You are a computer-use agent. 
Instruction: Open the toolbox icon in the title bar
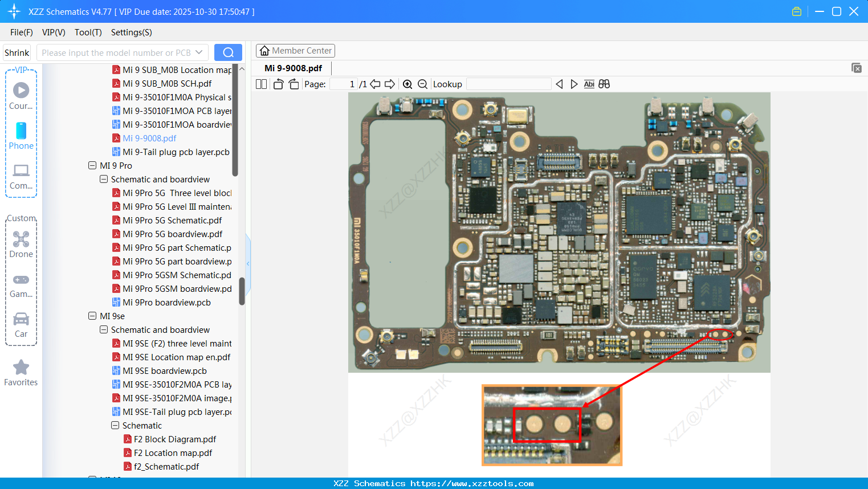797,11
